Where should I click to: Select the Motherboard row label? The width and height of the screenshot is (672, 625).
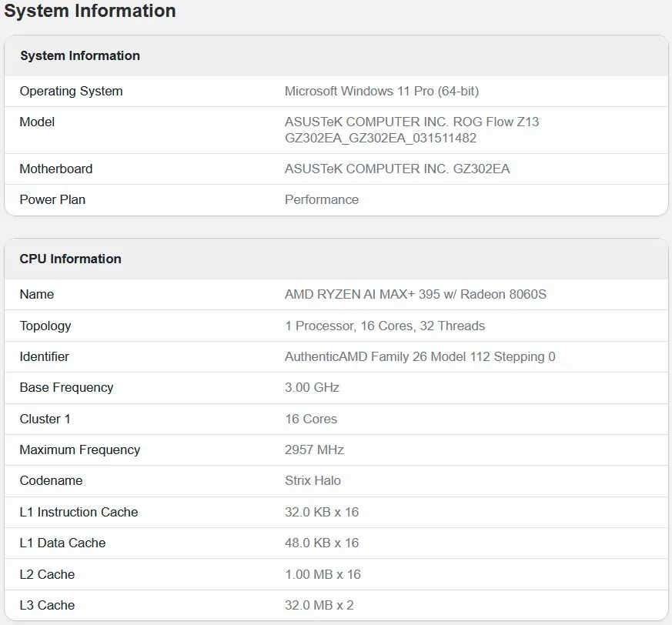[55, 169]
